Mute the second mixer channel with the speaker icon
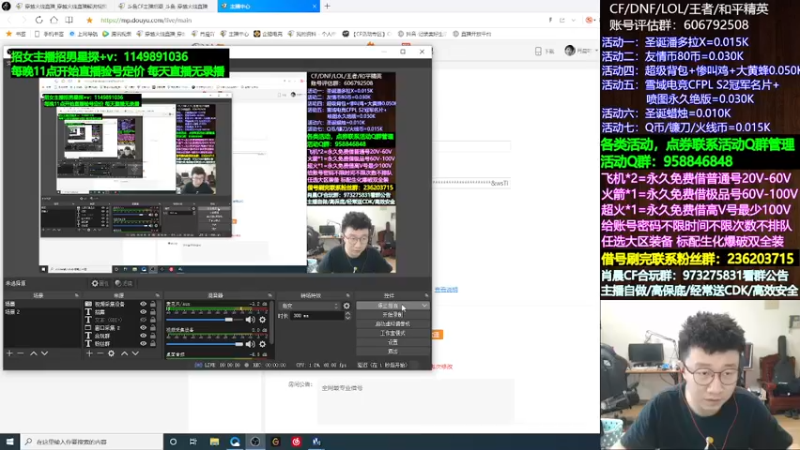 tap(250, 344)
